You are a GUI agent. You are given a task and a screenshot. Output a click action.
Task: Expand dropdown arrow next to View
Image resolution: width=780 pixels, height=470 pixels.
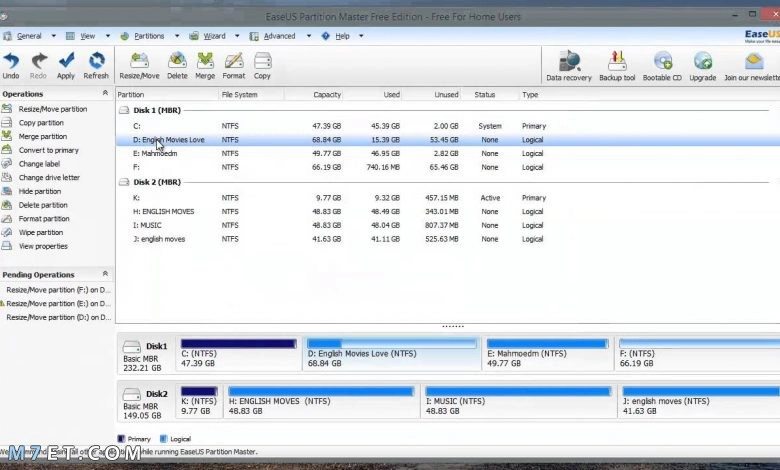coord(107,36)
